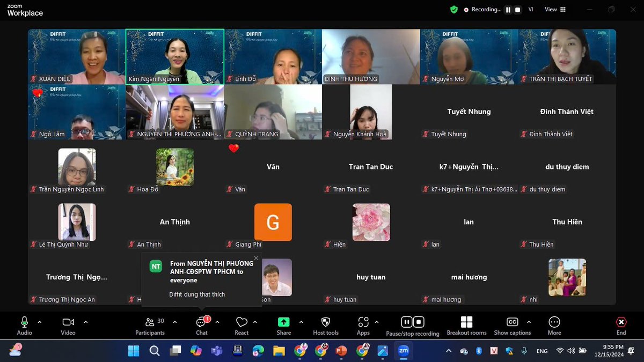Stop recording in the bottom toolbar
Image resolution: width=644 pixels, height=362 pixels.
(x=419, y=322)
